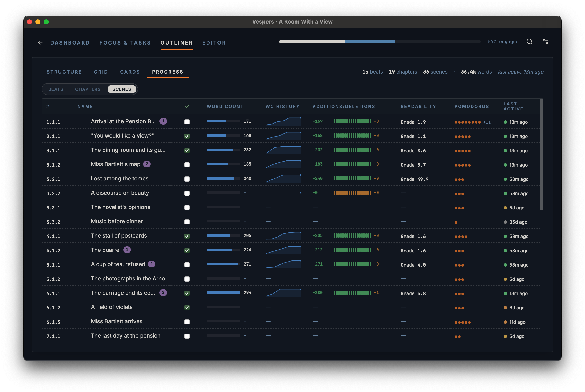This screenshot has width=585, height=392.
Task: Show progress by Chapters
Action: click(x=88, y=89)
